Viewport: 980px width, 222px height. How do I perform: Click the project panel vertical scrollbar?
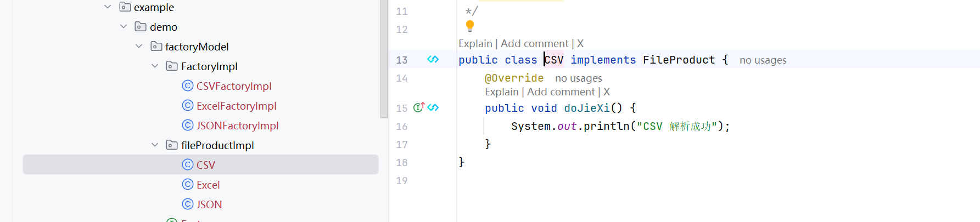(384, 60)
